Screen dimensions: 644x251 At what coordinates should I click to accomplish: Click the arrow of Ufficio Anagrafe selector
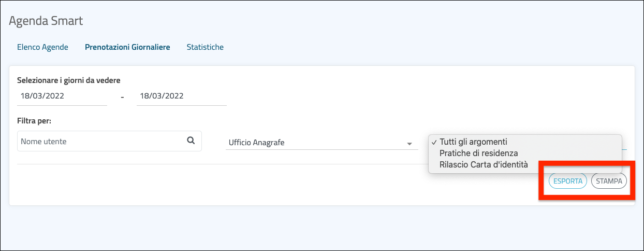pos(409,143)
